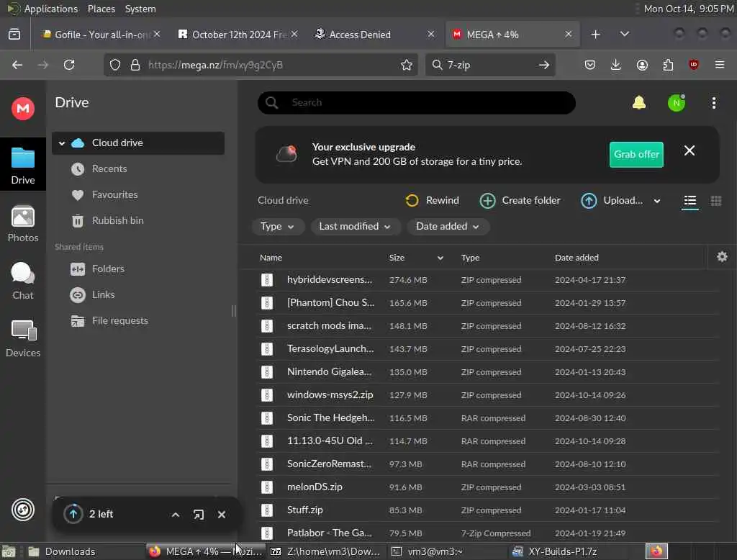This screenshot has width=737, height=560.
Task: Select the windows-msys2.zip file
Action: 487,395
